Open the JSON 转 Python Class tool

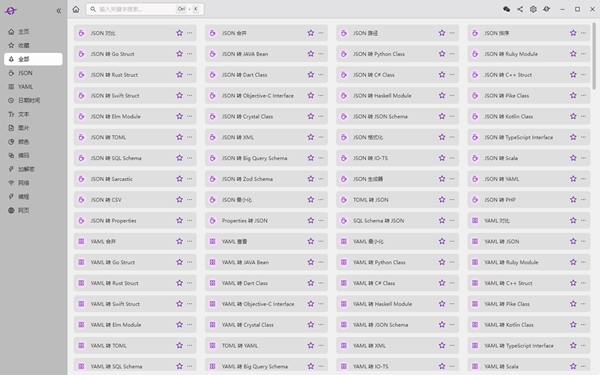(x=397, y=54)
